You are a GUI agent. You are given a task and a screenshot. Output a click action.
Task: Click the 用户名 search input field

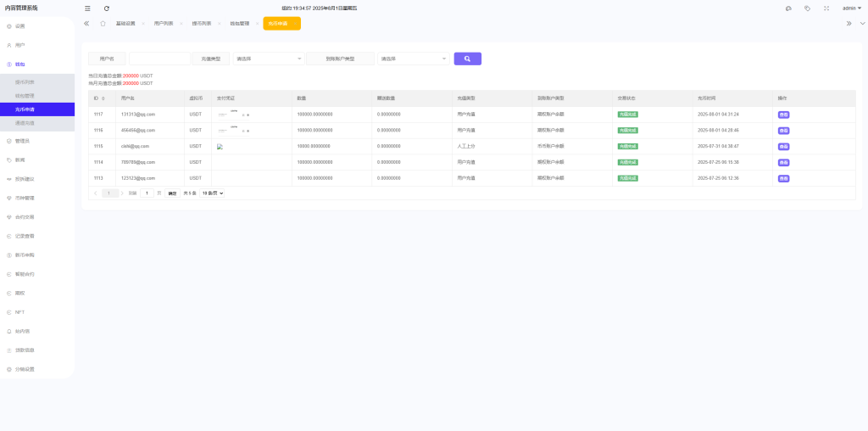159,59
